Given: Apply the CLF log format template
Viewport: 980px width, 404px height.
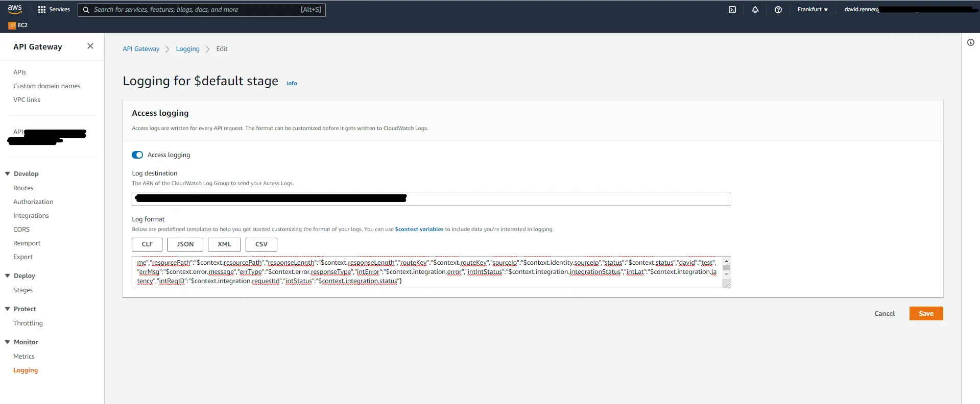Looking at the screenshot, I should (147, 244).
